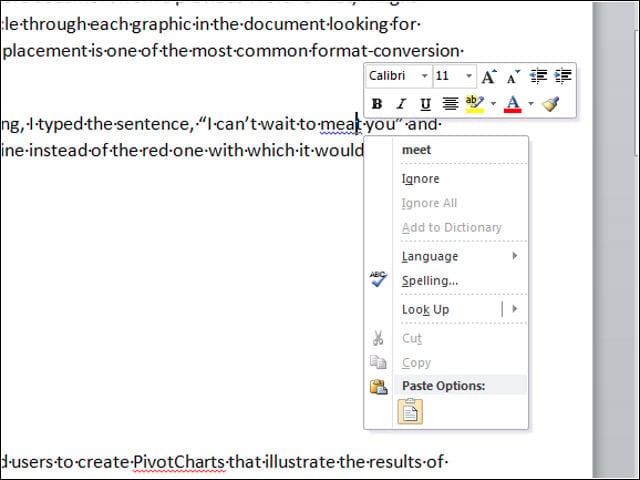The width and height of the screenshot is (640, 480).
Task: Click the Grow Font icon
Action: pyautogui.click(x=489, y=76)
